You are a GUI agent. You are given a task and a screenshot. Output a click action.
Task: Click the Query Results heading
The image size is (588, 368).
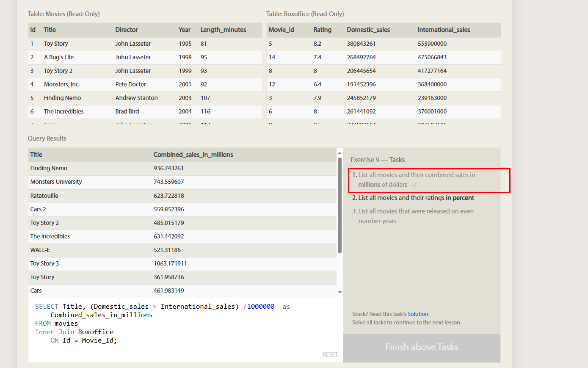[47, 138]
